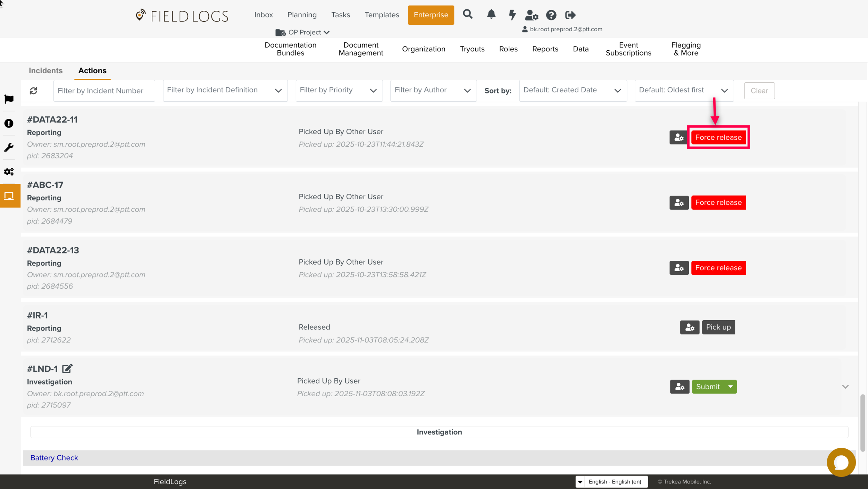The width and height of the screenshot is (868, 489).
Task: Click the search magnifier icon in header
Action: (468, 14)
